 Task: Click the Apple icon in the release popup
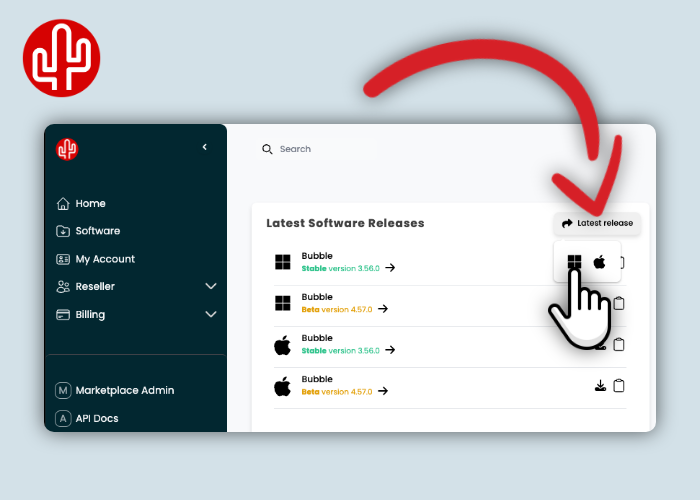coord(600,262)
